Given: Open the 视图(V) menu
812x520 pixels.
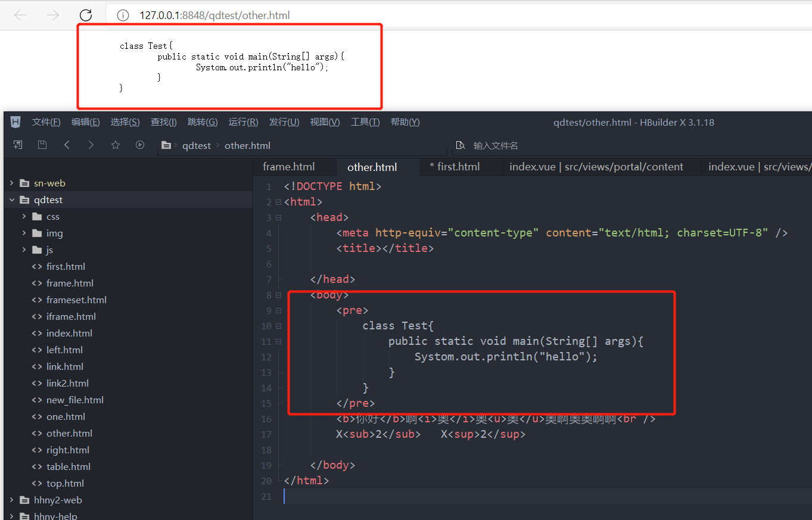Looking at the screenshot, I should pos(325,122).
